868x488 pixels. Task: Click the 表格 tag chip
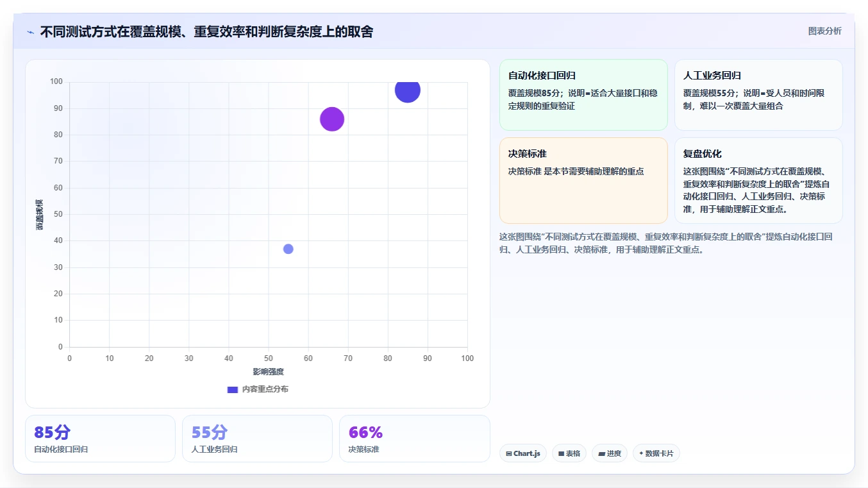(569, 453)
